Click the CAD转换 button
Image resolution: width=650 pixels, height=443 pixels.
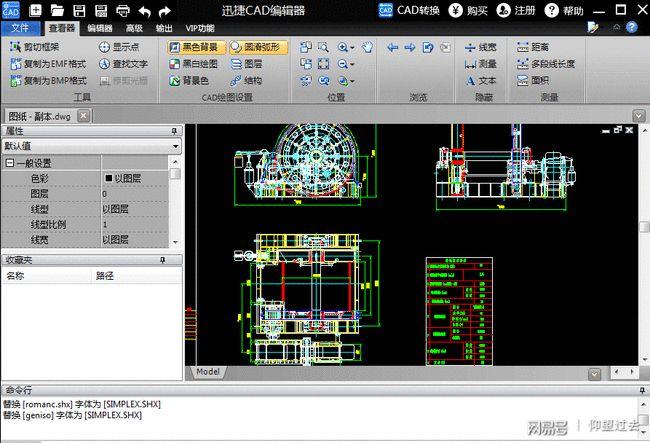(x=406, y=11)
